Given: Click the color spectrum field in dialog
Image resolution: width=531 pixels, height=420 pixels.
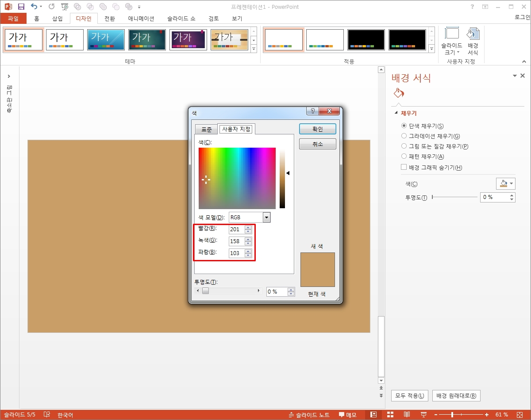Looking at the screenshot, I should point(237,178).
